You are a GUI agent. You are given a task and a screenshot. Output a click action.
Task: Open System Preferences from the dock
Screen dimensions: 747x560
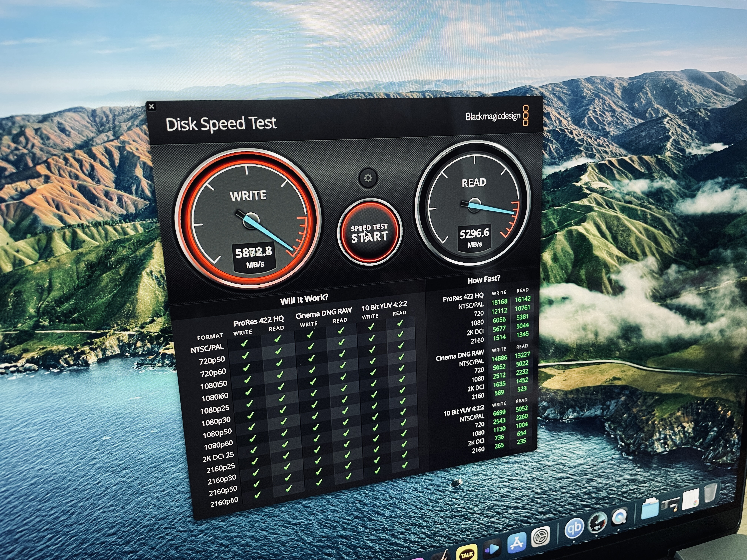[x=541, y=537]
